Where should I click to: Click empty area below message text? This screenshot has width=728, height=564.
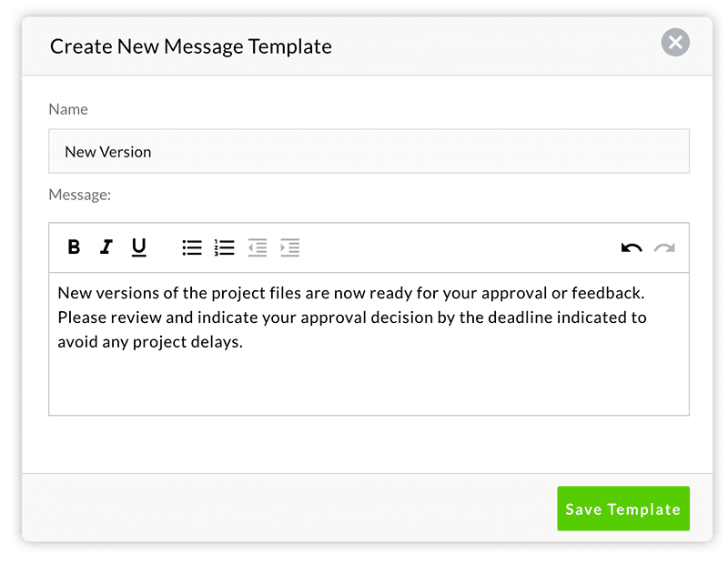pos(369,385)
